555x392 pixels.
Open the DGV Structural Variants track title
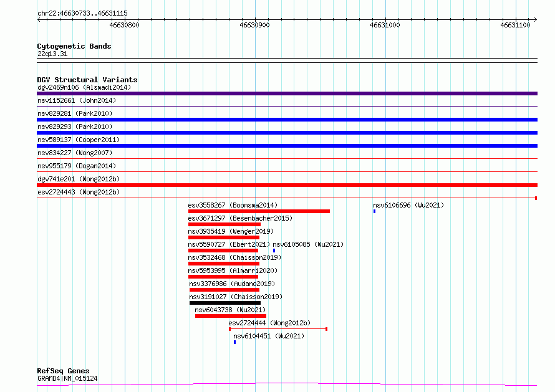(87, 80)
